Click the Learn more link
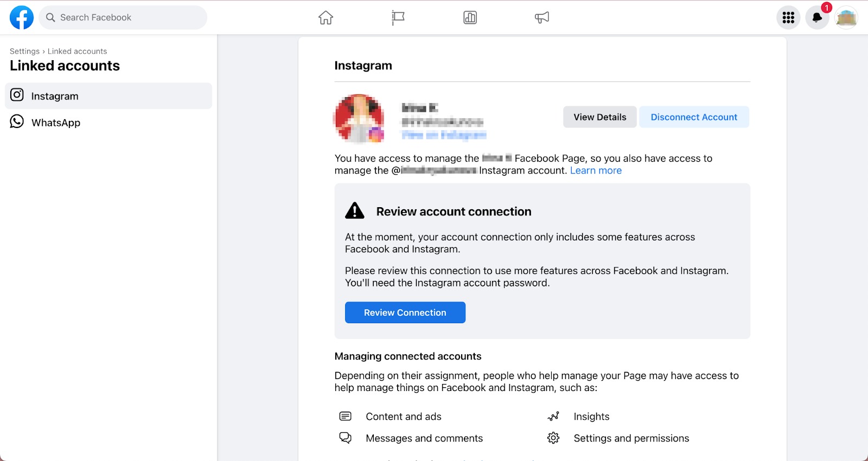The width and height of the screenshot is (868, 461). (x=596, y=170)
